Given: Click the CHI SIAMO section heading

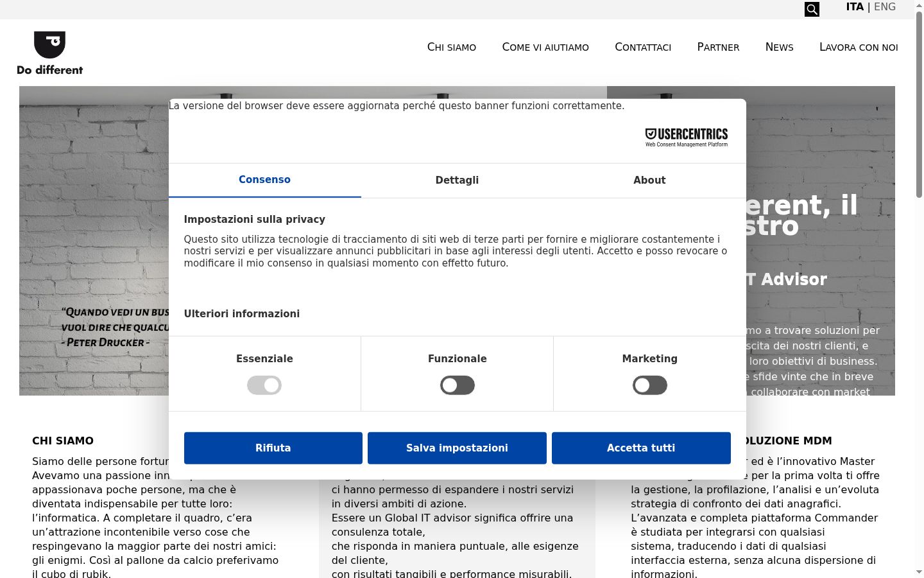Looking at the screenshot, I should (x=63, y=441).
